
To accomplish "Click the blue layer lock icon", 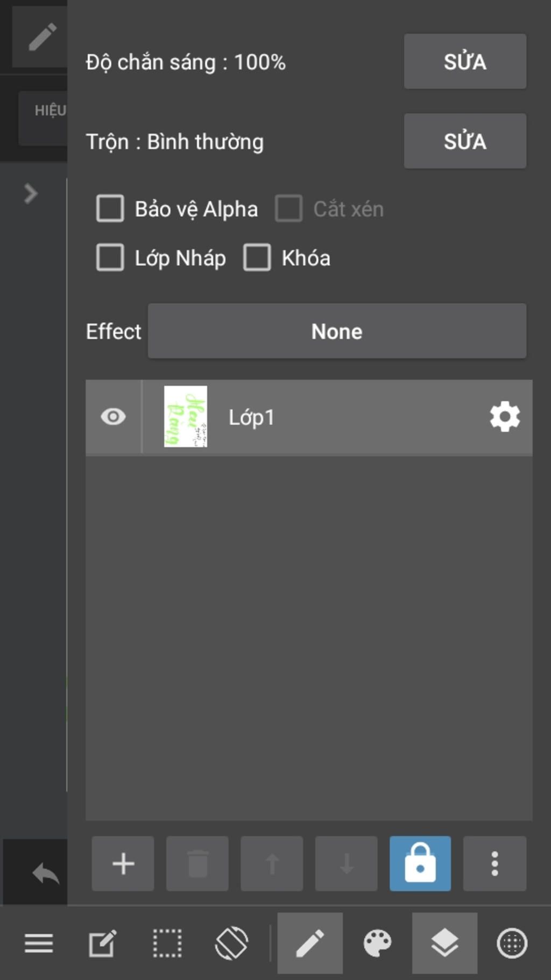I will (x=420, y=863).
